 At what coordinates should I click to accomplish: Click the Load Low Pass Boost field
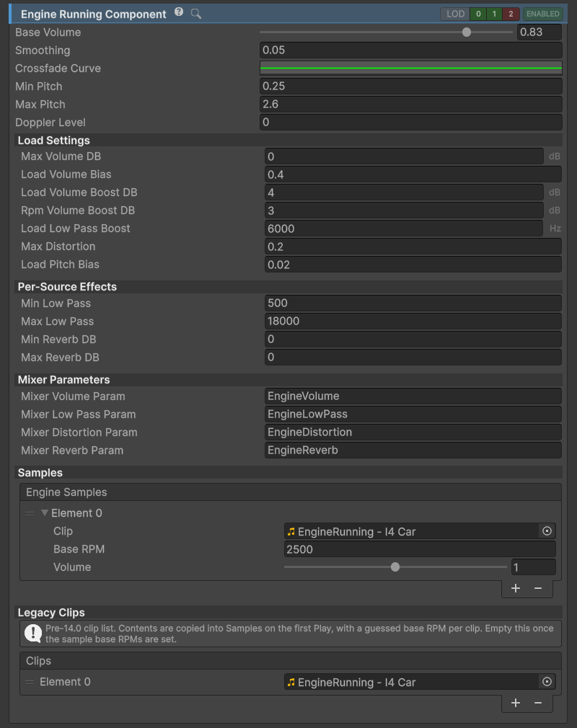click(404, 228)
